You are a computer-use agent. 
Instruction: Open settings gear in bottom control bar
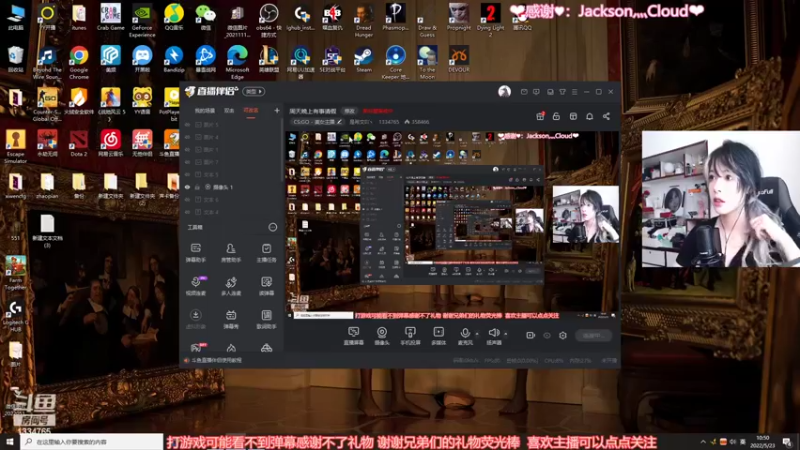pos(563,335)
